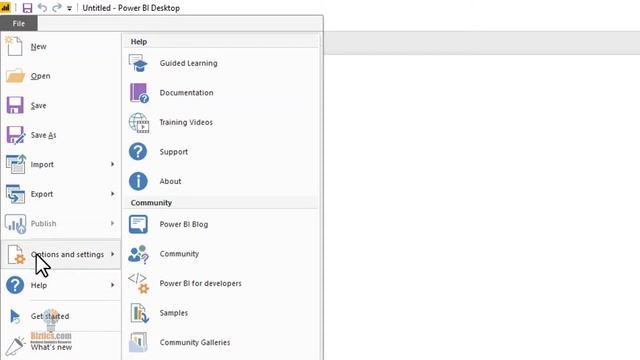
Task: Click the Save icon in title bar
Action: click(27, 8)
